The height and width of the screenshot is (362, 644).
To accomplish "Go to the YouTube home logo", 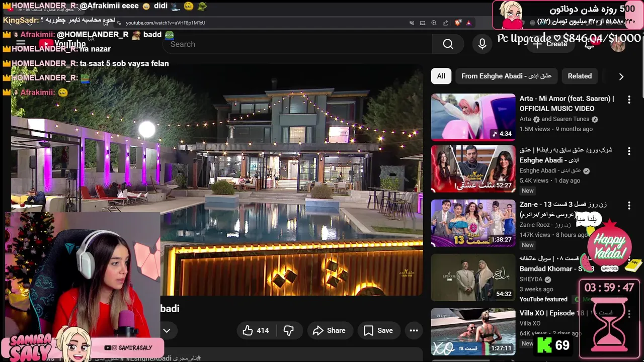I will pos(62,44).
